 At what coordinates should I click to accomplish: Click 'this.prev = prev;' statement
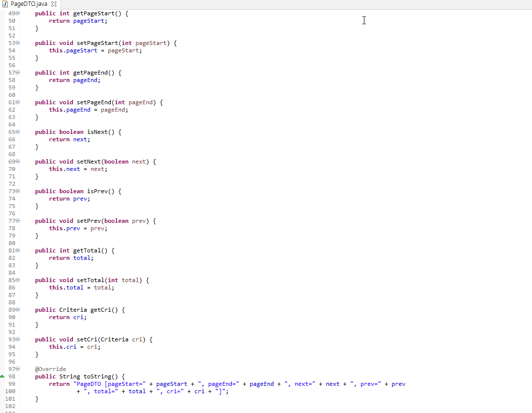click(78, 229)
